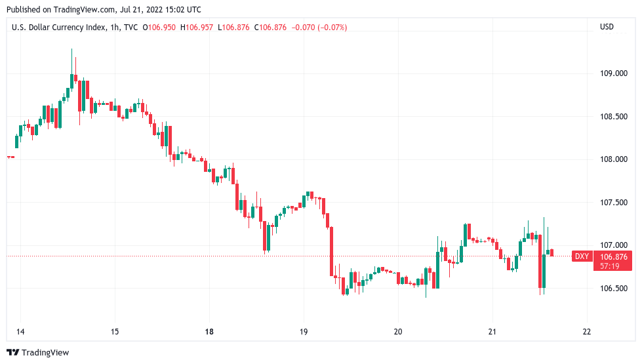Click the 109.000 price axis label
The height and width of the screenshot is (364, 642).
pyautogui.click(x=614, y=73)
